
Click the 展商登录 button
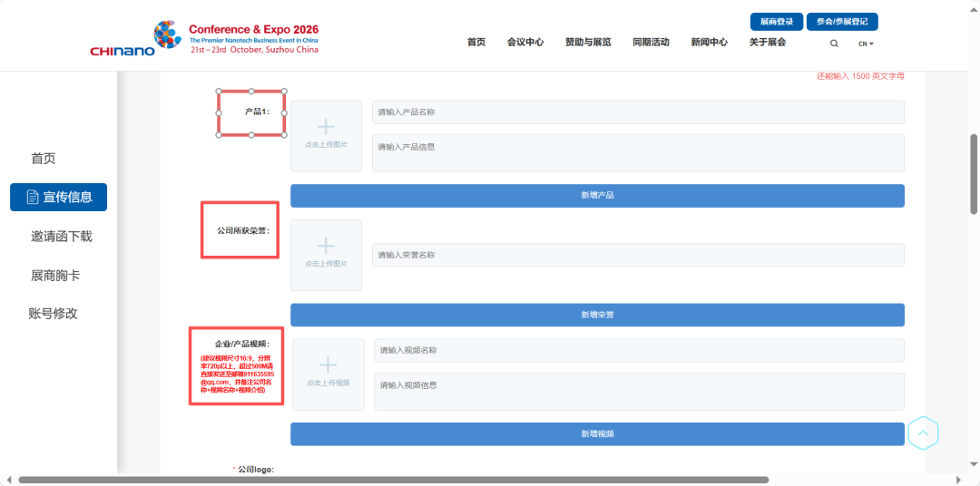[x=776, y=22]
